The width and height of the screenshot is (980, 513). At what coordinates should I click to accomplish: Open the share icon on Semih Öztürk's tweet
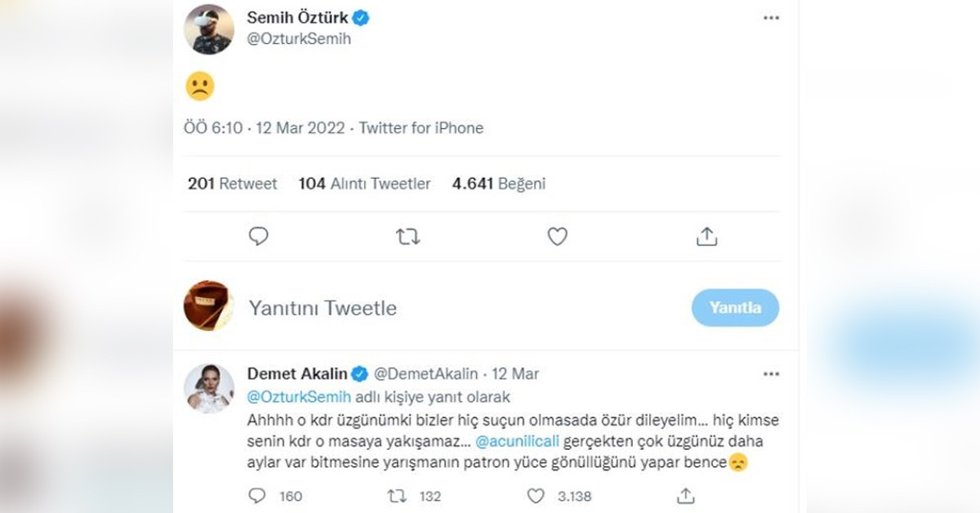(706, 236)
